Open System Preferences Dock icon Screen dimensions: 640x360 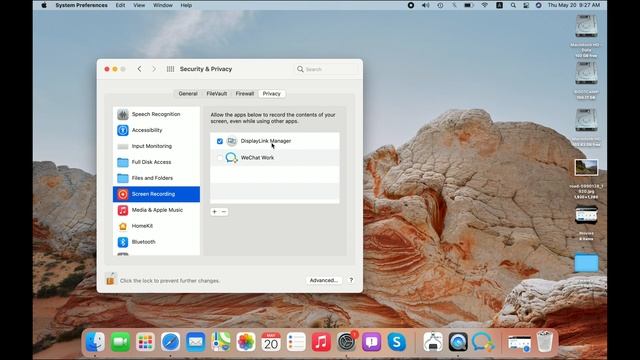pyautogui.click(x=347, y=341)
